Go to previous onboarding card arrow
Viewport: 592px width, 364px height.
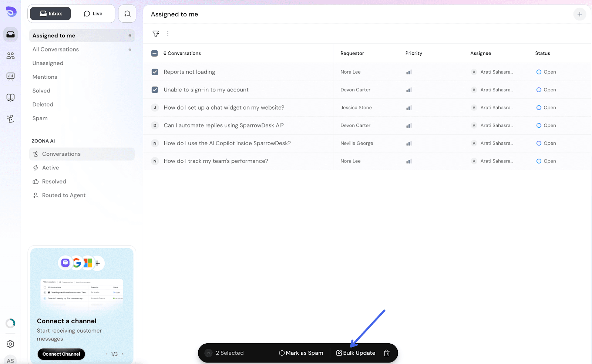(x=106, y=354)
